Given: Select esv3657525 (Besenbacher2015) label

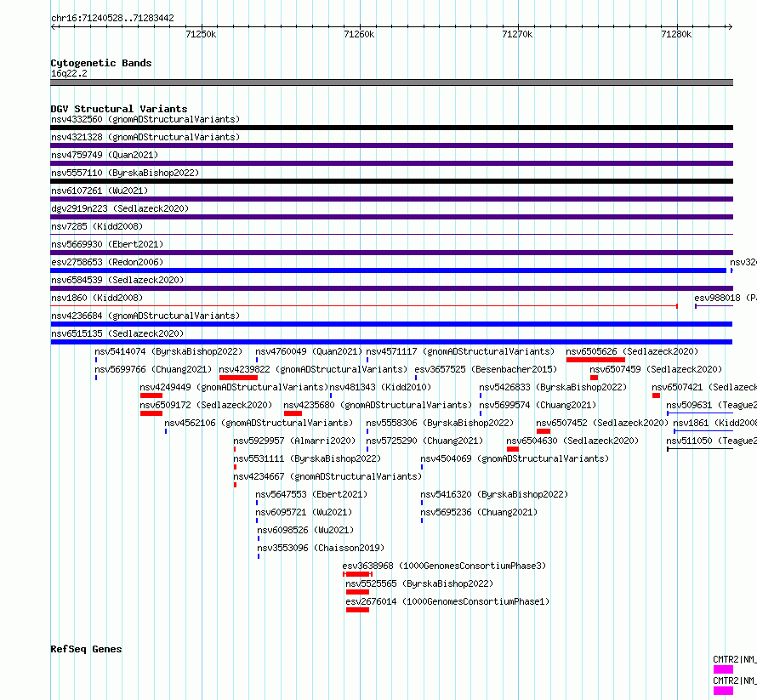Looking at the screenshot, I should (x=487, y=369).
